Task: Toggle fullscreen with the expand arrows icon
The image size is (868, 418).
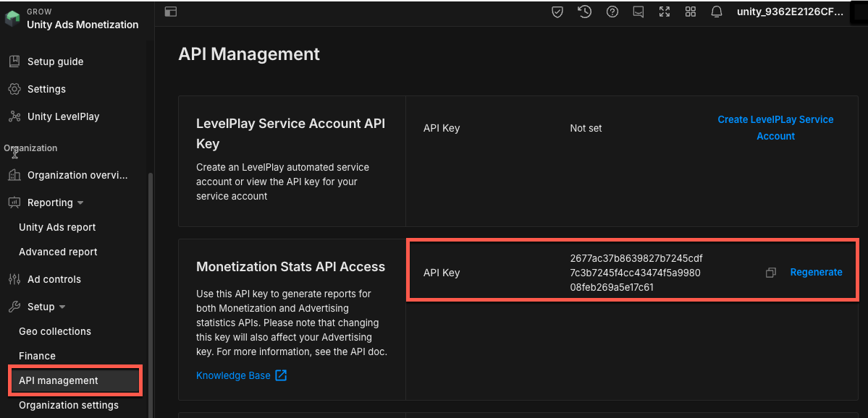Action: pos(665,12)
